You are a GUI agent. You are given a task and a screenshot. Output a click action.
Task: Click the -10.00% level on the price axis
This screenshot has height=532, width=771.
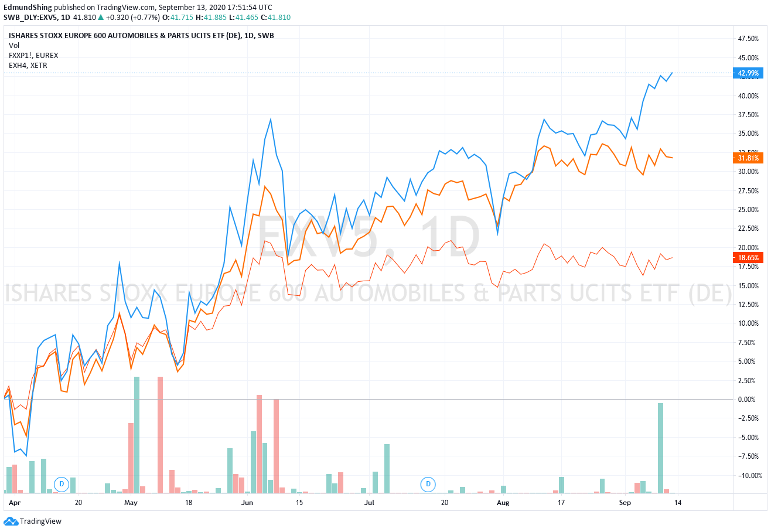pos(750,475)
